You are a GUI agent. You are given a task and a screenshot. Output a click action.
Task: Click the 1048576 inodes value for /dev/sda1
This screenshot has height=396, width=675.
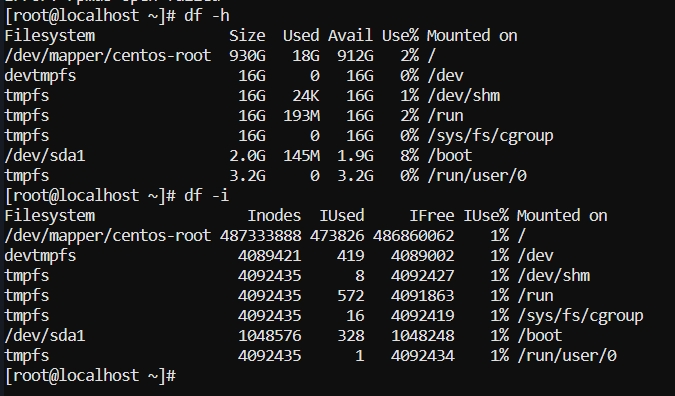pyautogui.click(x=269, y=336)
